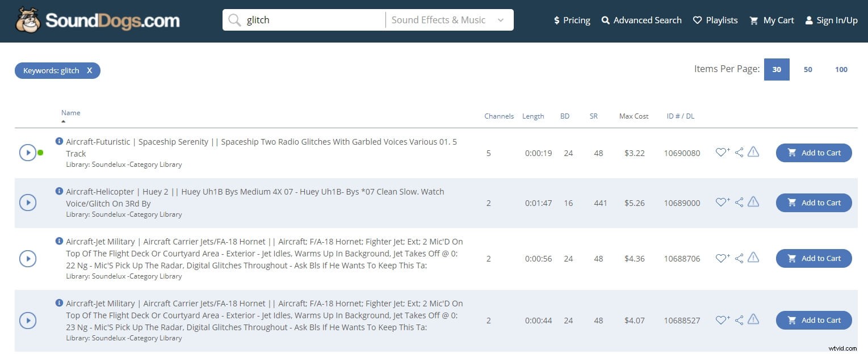The width and height of the screenshot is (868, 354).
Task: Sort results by Max Cost
Action: [x=634, y=116]
